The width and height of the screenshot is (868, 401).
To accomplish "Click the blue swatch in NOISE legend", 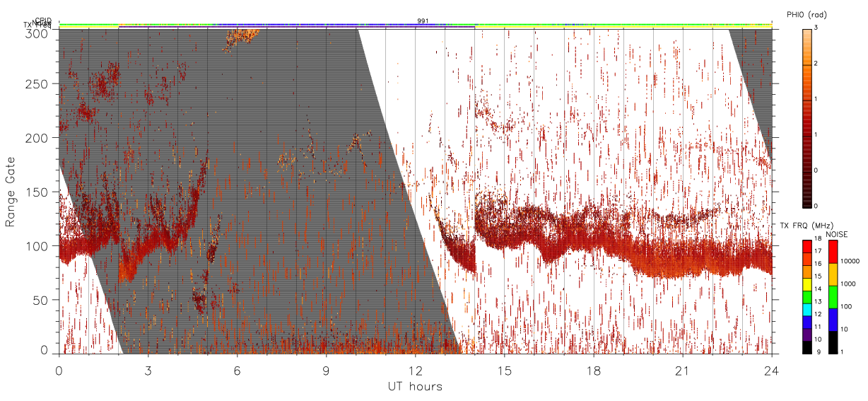I will pos(832,320).
